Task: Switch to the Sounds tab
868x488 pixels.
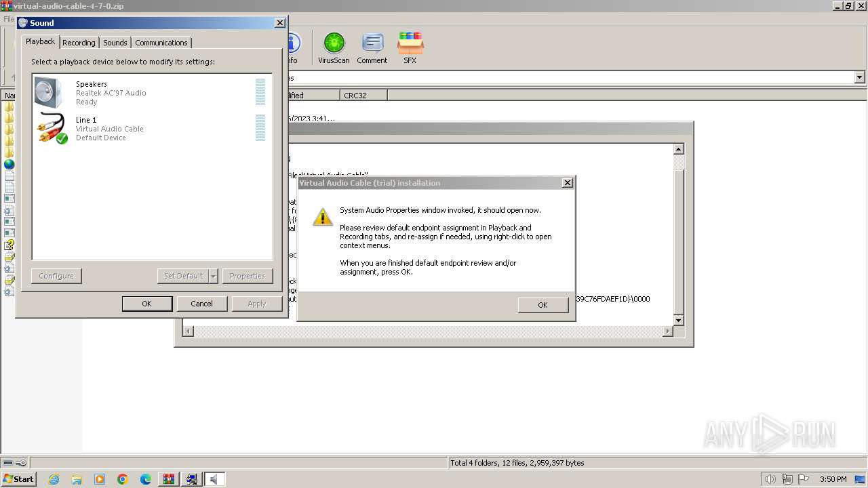Action: tap(115, 43)
